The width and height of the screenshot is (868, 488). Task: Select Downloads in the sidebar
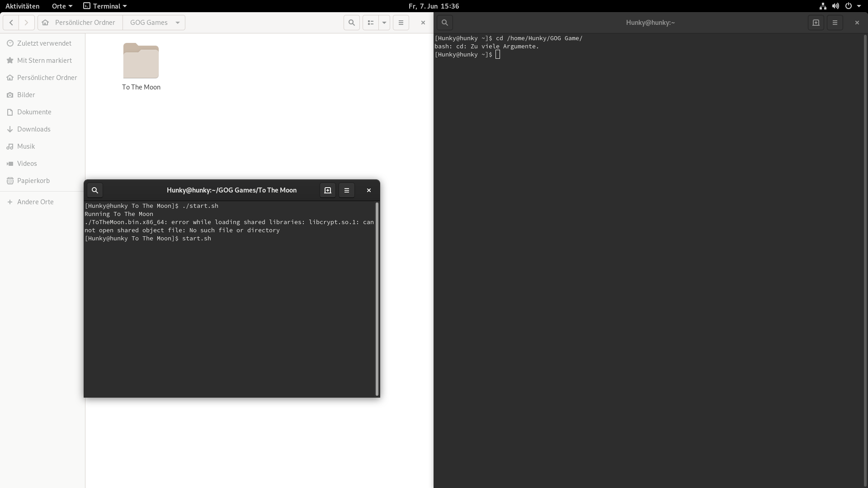pyautogui.click(x=34, y=129)
